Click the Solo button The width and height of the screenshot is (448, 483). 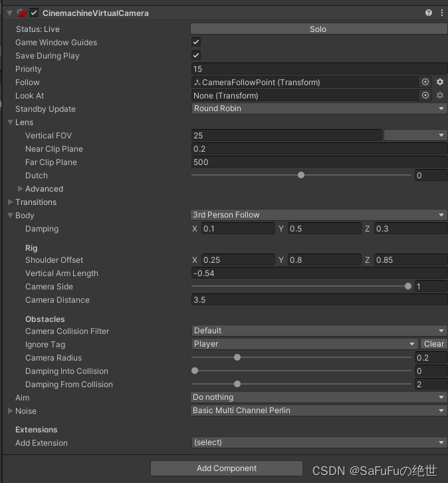(x=318, y=29)
